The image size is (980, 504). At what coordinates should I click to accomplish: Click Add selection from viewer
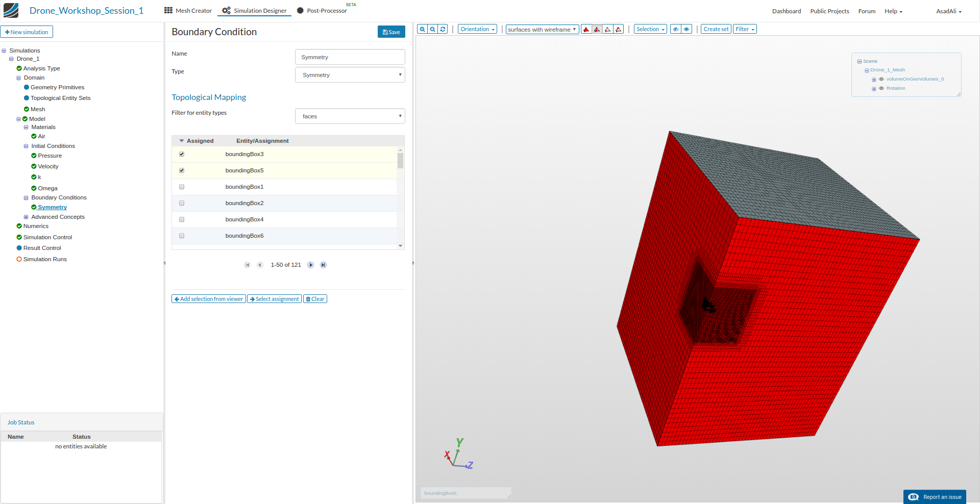coord(209,299)
